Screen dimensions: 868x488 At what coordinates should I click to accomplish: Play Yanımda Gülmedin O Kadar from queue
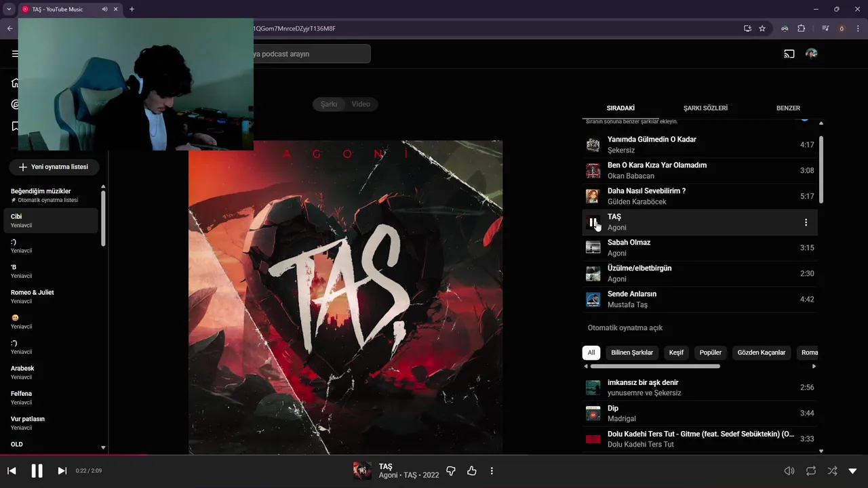point(701,145)
